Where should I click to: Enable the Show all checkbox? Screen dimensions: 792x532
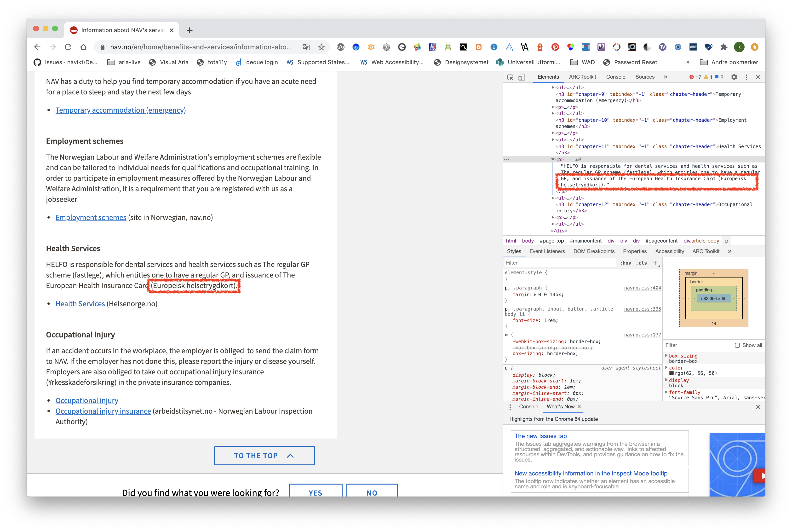click(737, 345)
